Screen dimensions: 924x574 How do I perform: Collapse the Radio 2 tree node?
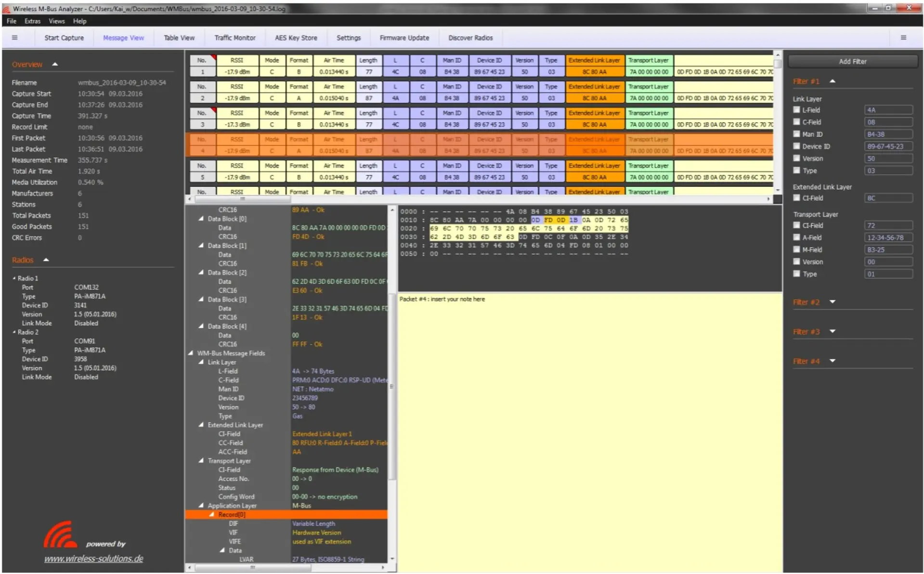[14, 332]
